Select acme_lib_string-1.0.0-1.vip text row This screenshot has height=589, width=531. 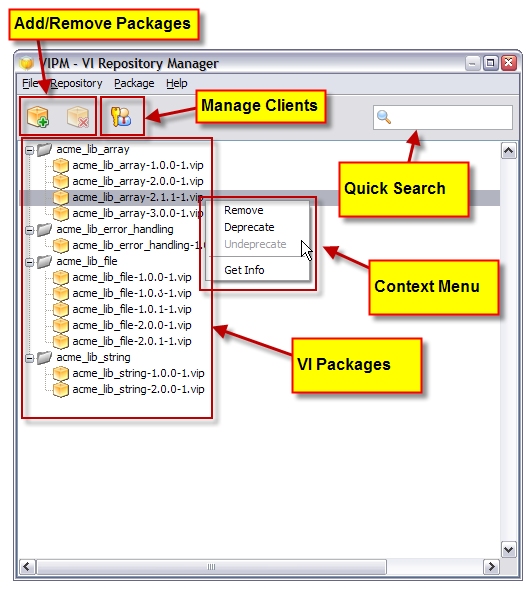[138, 373]
